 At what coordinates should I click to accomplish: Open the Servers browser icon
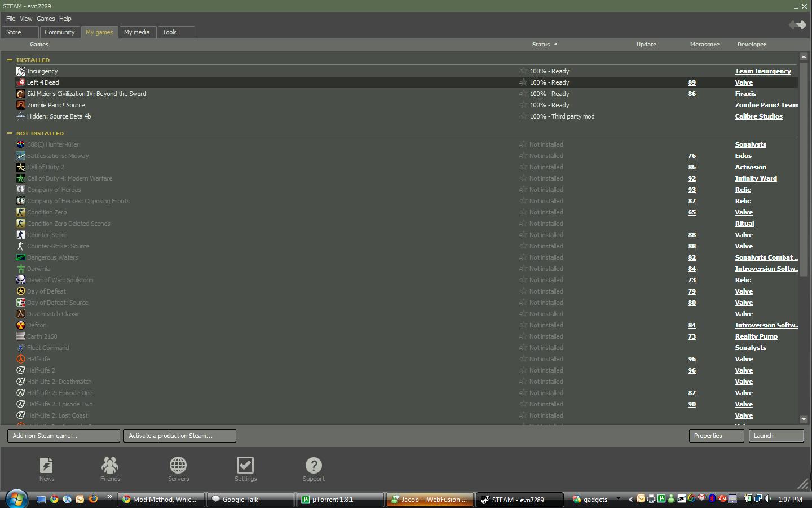point(178,466)
